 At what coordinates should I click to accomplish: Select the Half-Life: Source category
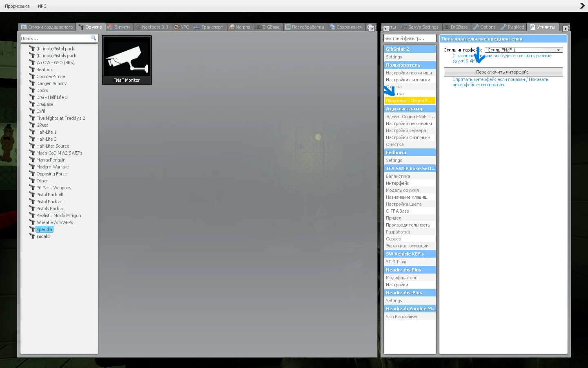tap(53, 146)
